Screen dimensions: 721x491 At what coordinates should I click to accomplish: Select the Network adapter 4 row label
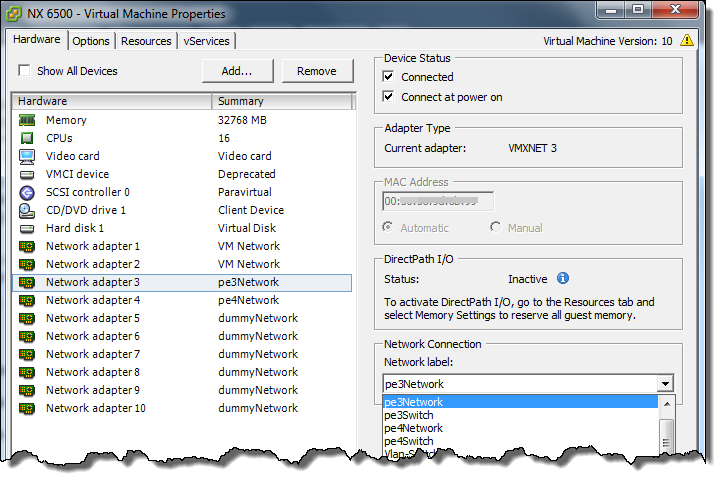[x=92, y=300]
